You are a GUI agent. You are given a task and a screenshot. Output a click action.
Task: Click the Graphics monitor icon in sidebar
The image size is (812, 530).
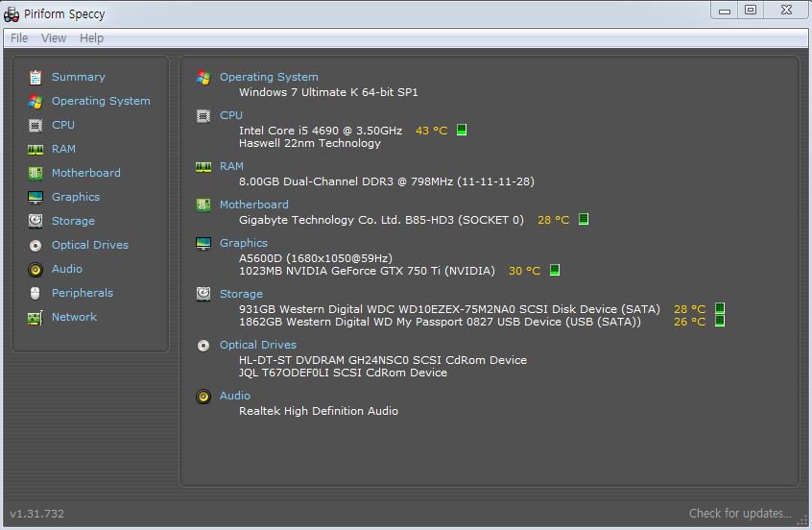(36, 198)
